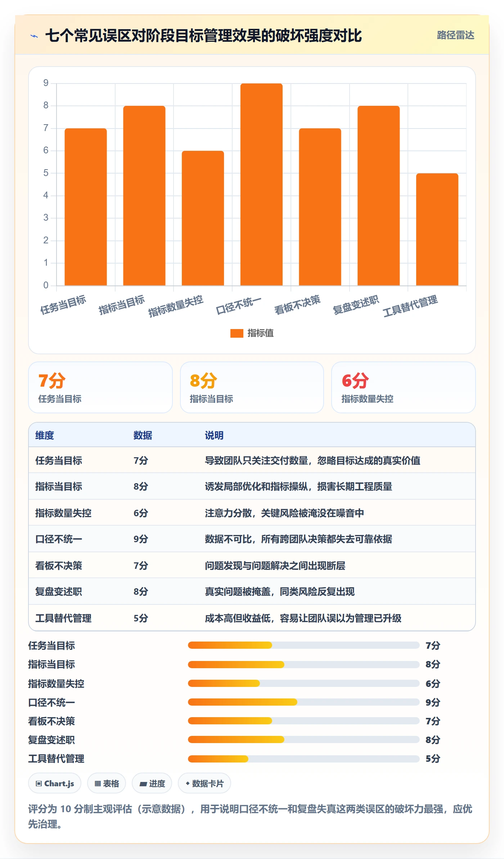The width and height of the screenshot is (504, 859).
Task: Click y-axis tick label 9
Action: point(46,83)
